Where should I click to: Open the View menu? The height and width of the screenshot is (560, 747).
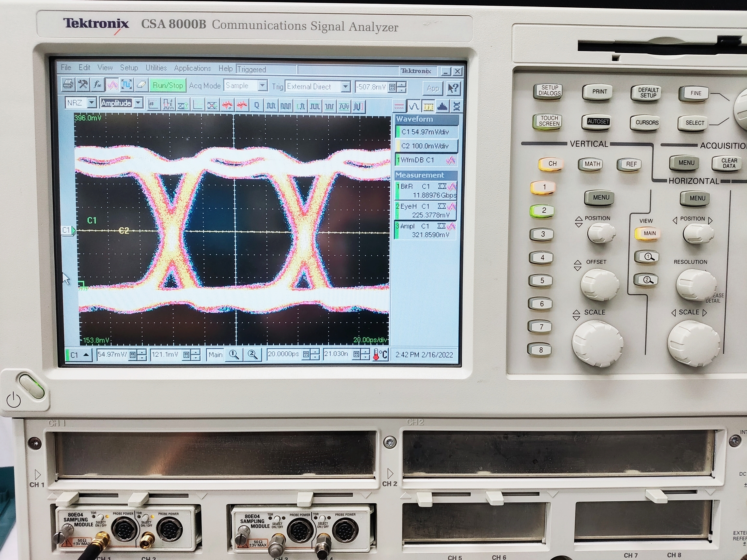coord(105,68)
